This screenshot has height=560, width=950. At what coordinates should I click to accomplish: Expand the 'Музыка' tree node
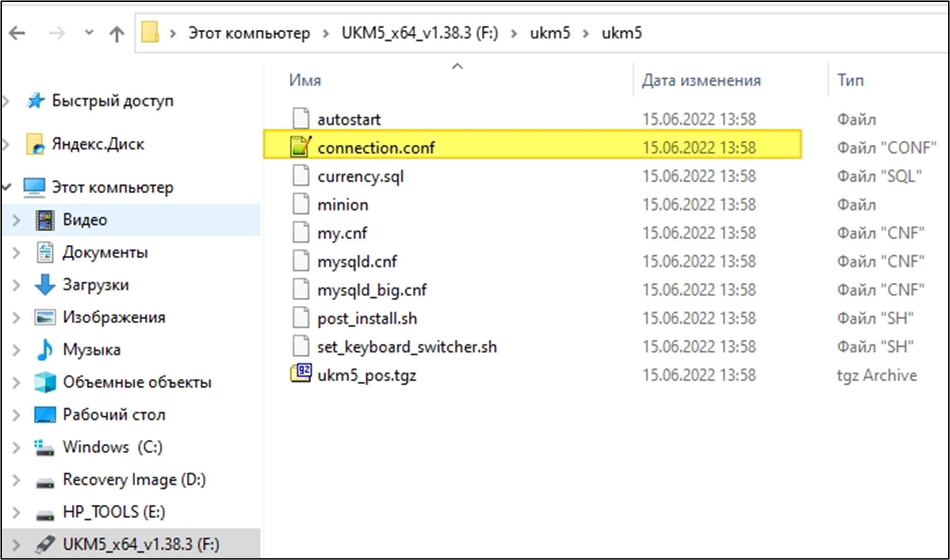[x=16, y=350]
